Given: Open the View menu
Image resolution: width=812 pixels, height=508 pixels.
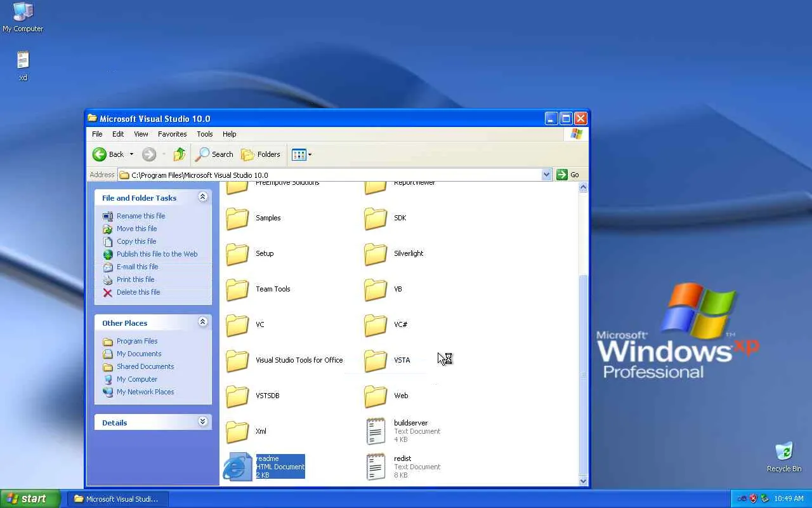Looking at the screenshot, I should point(141,134).
